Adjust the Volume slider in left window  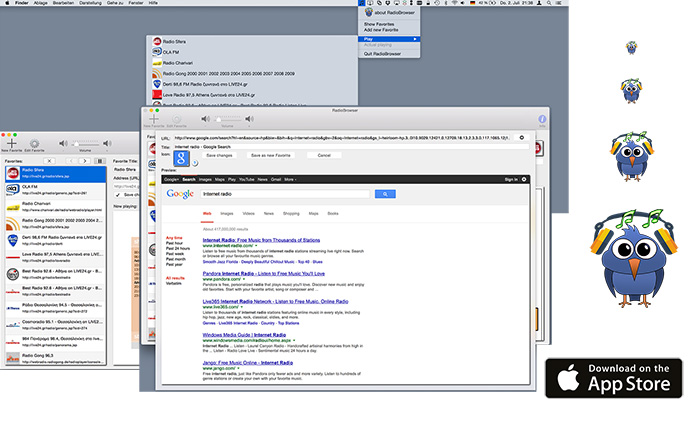point(85,144)
